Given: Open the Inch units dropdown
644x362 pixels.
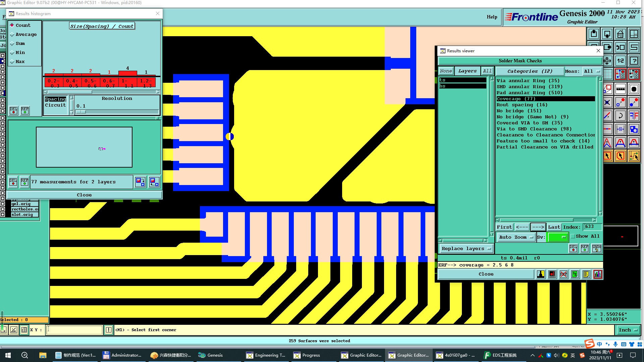Looking at the screenshot, I should point(628,330).
